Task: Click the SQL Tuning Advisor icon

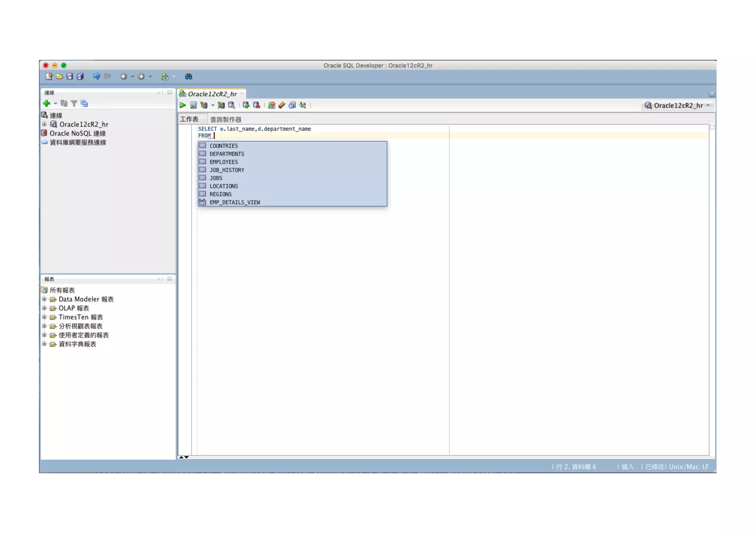Action: (x=231, y=105)
